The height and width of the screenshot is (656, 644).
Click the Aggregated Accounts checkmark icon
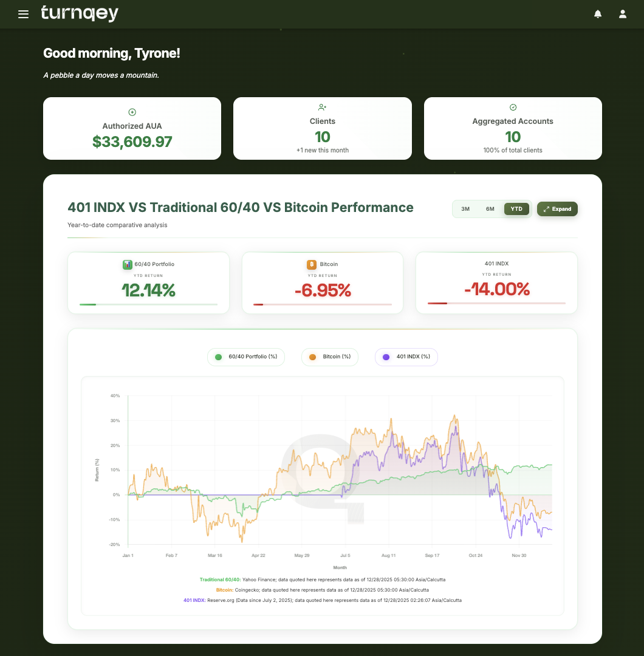(x=513, y=108)
